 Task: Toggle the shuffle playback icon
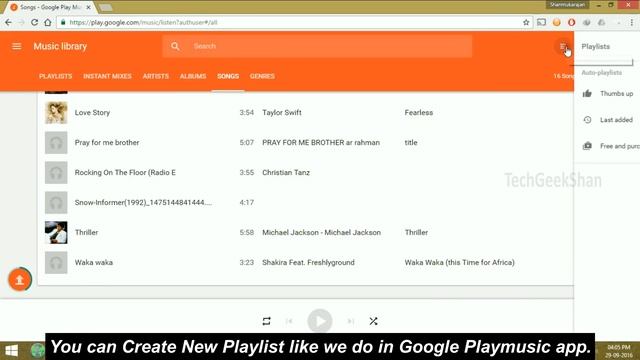tap(373, 321)
